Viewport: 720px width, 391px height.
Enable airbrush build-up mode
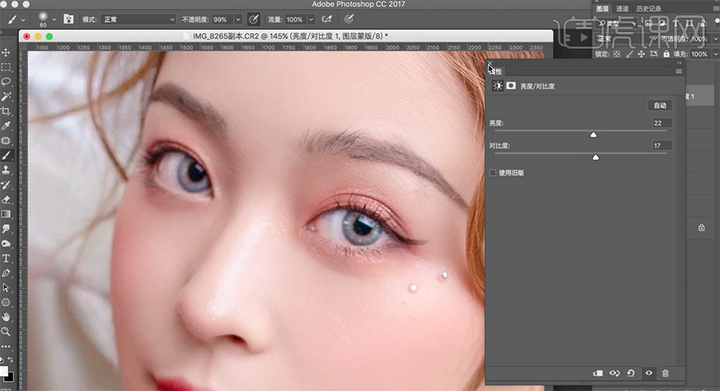[326, 19]
